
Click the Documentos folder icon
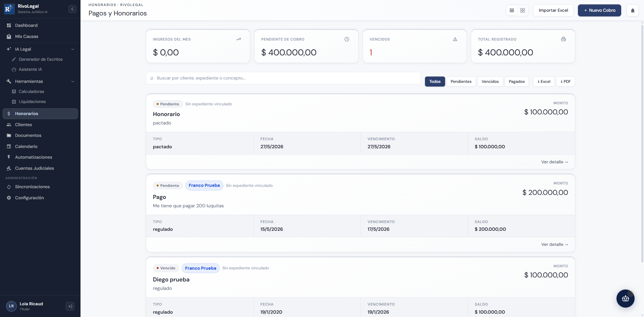point(9,136)
